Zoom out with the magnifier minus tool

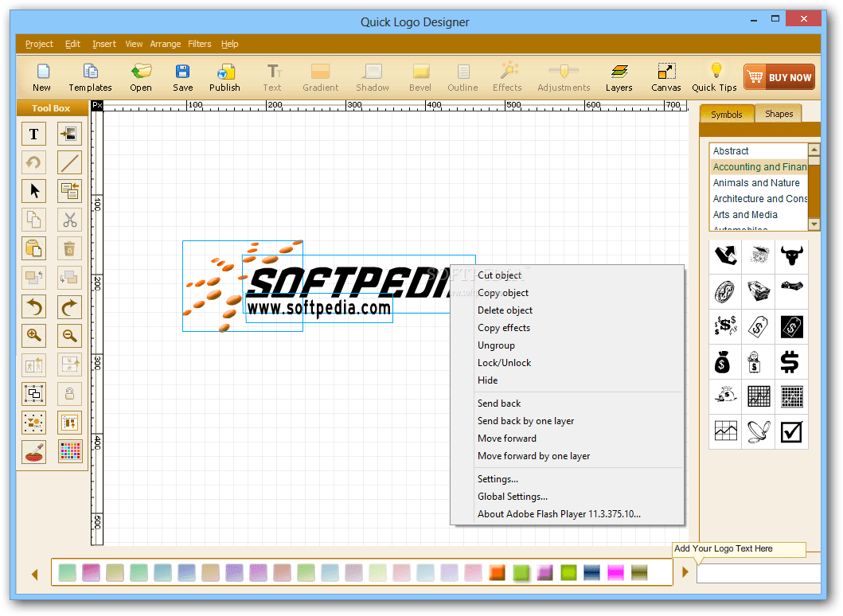click(x=70, y=335)
